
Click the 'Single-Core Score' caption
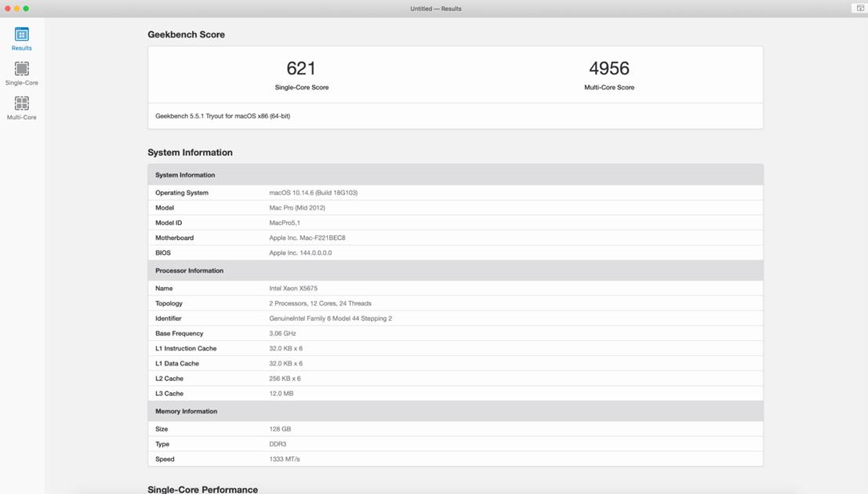302,88
